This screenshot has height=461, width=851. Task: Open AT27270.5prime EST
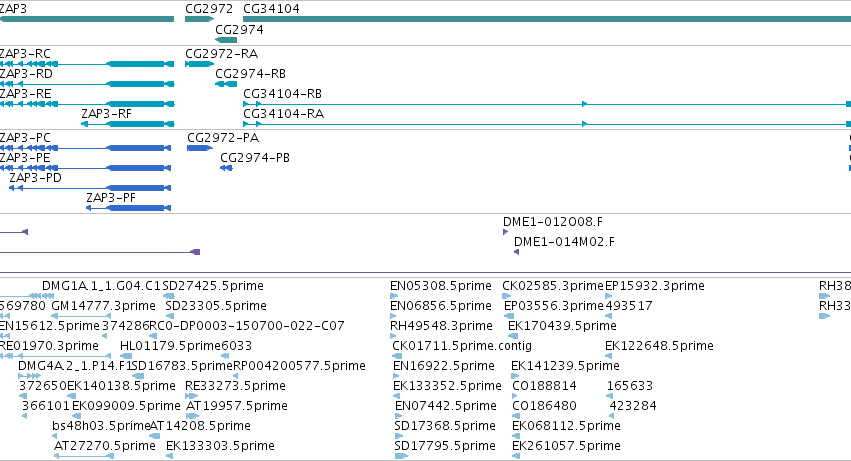(84, 456)
